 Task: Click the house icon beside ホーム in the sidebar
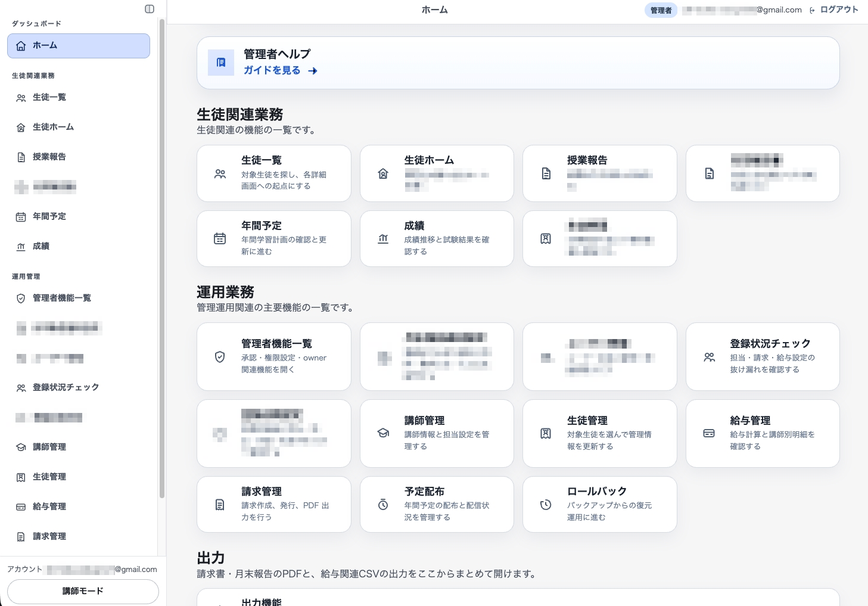pyautogui.click(x=21, y=46)
